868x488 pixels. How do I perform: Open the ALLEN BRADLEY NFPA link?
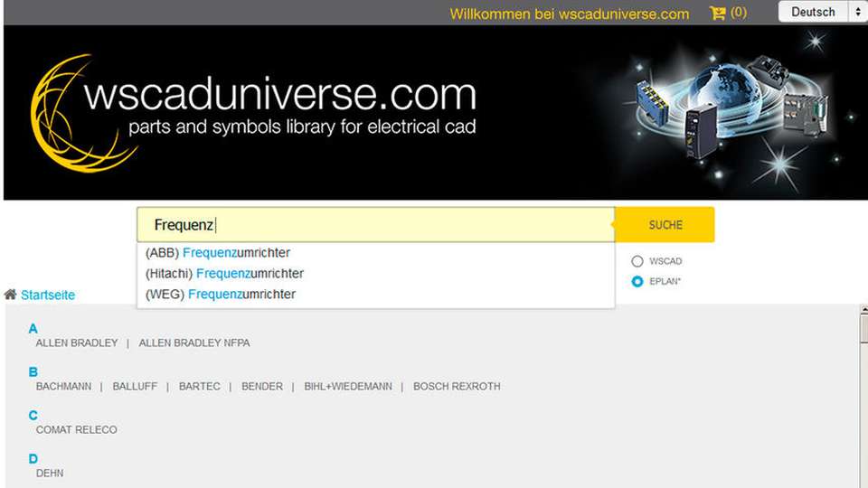194,343
